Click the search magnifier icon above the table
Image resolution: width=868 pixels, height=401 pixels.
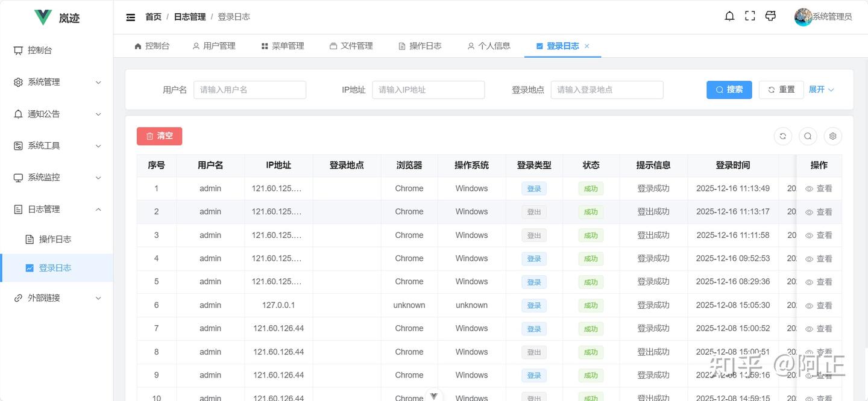coord(808,136)
